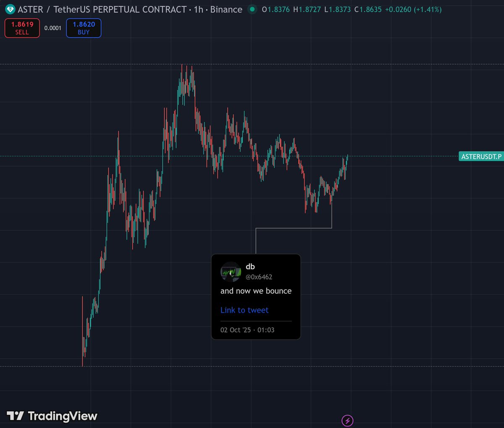Click the close value C1.8635

[368, 9]
